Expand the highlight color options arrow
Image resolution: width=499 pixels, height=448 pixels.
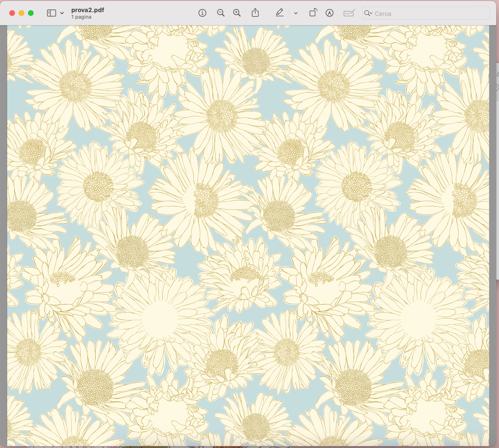pos(296,13)
